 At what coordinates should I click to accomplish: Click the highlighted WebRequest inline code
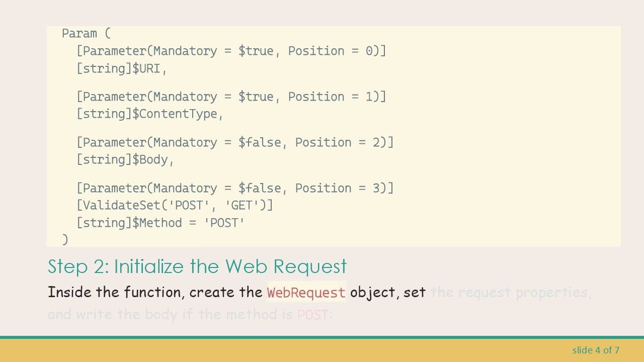click(306, 293)
